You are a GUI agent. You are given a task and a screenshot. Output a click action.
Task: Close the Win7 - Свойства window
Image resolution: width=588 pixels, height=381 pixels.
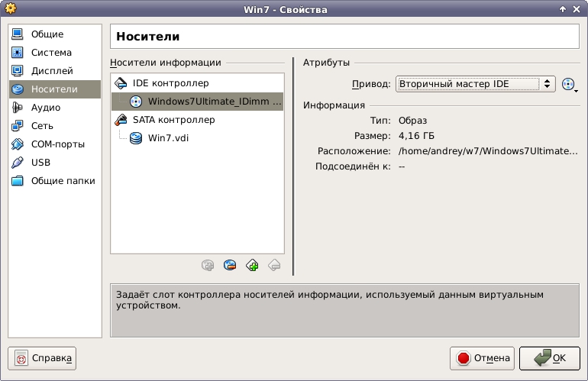[577, 9]
